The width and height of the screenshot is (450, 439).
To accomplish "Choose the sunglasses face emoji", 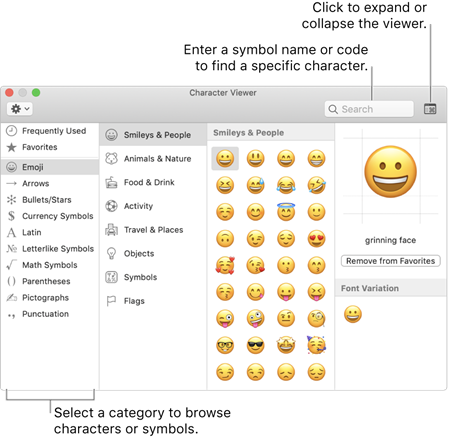I will click(x=255, y=345).
